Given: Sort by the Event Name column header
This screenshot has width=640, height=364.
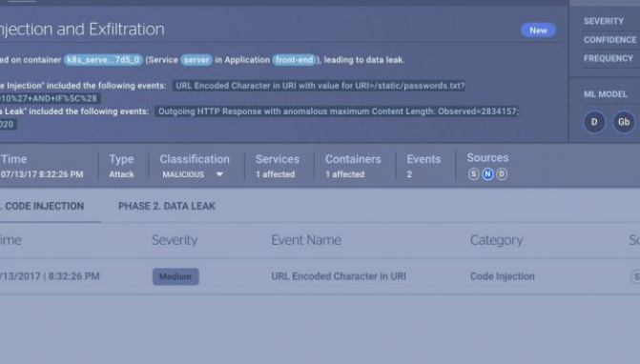Looking at the screenshot, I should click(306, 240).
